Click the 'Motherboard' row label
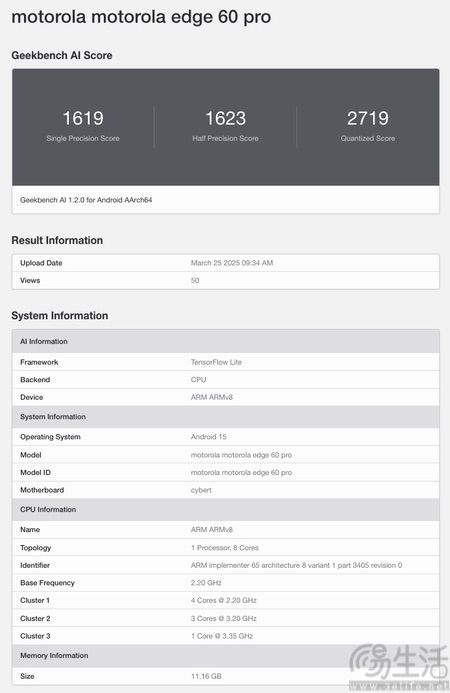450x693 pixels. pyautogui.click(x=42, y=490)
